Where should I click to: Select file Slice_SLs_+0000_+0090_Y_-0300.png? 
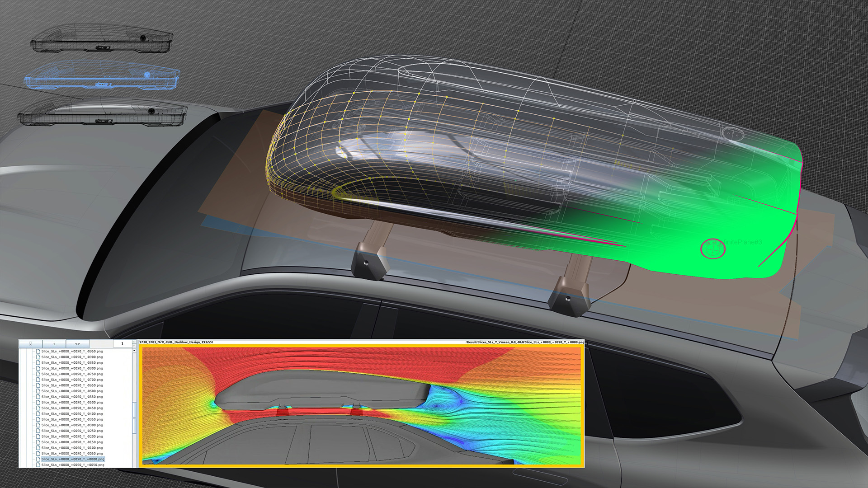pos(72,425)
